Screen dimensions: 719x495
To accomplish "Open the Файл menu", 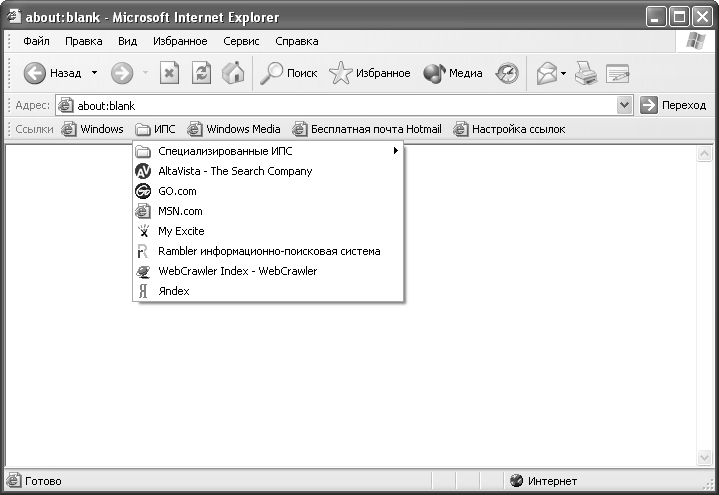I will pos(36,41).
